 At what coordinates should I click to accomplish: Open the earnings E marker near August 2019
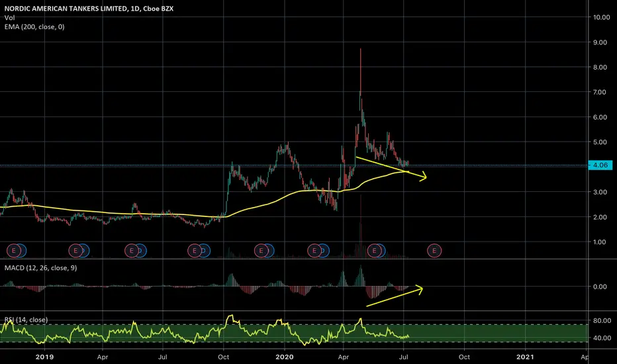(x=195, y=251)
